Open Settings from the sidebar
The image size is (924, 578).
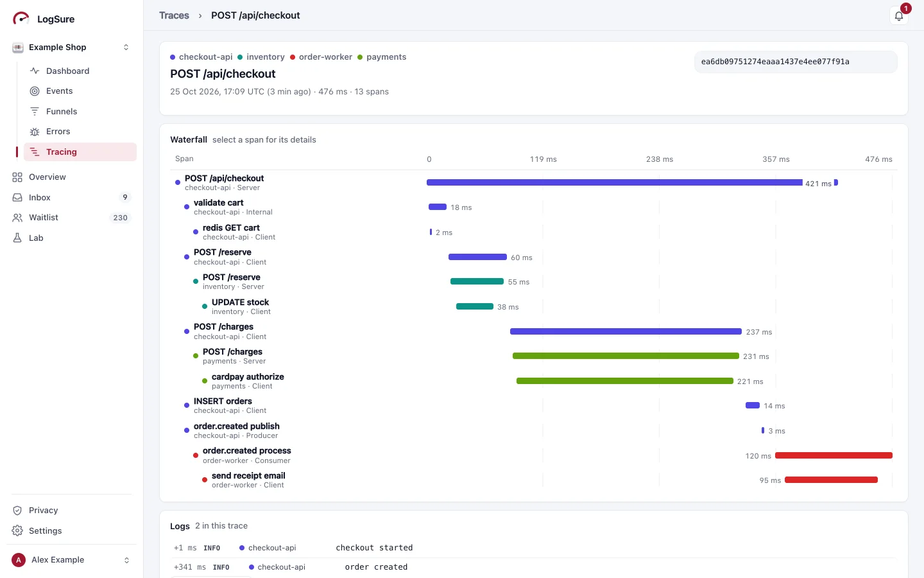click(x=72, y=531)
